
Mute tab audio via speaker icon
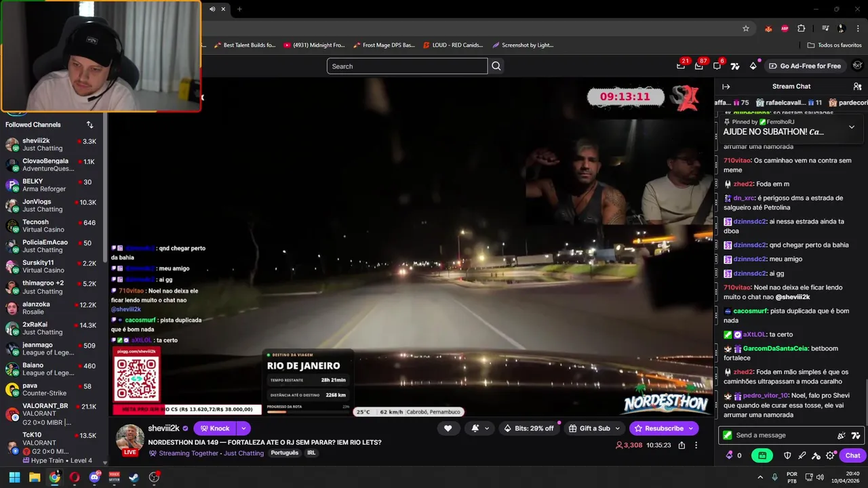[212, 9]
